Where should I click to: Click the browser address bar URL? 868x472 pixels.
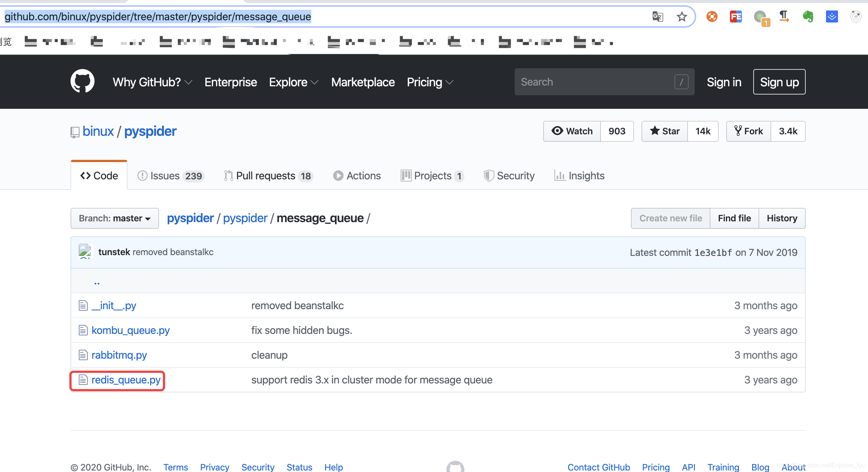tap(158, 17)
